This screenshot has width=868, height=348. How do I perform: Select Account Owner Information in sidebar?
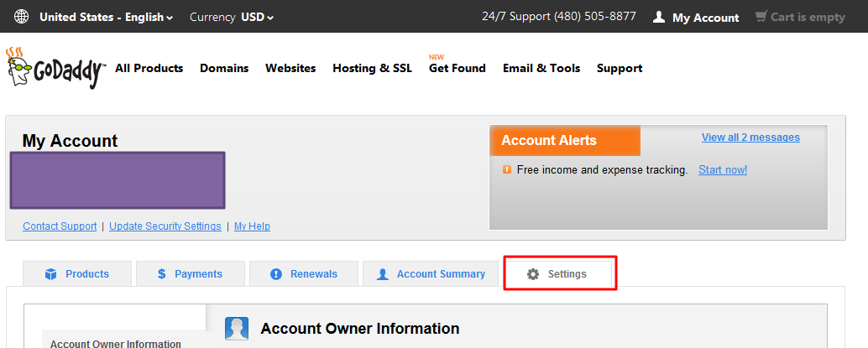116,344
